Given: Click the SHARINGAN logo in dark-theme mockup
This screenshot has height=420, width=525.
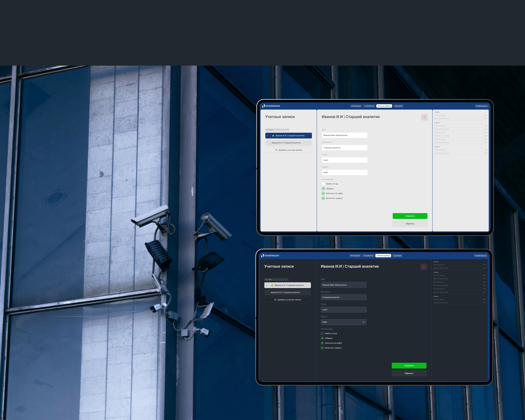Looking at the screenshot, I should (x=270, y=256).
